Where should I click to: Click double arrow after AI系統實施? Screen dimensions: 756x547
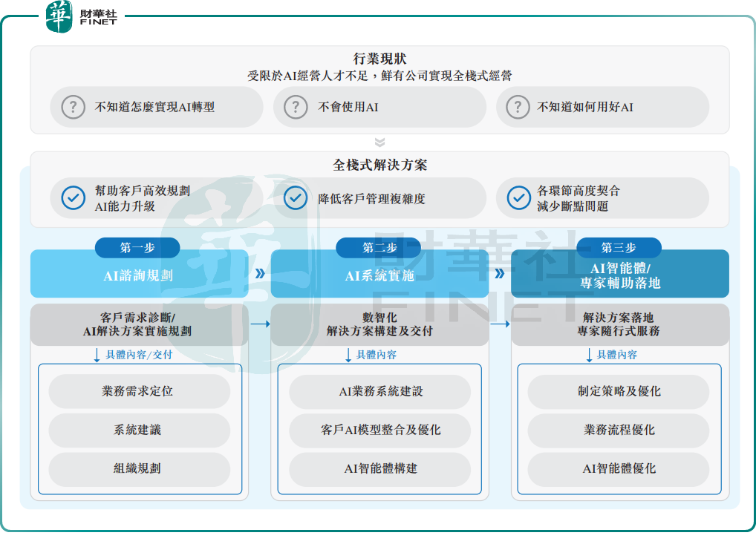pos(500,274)
